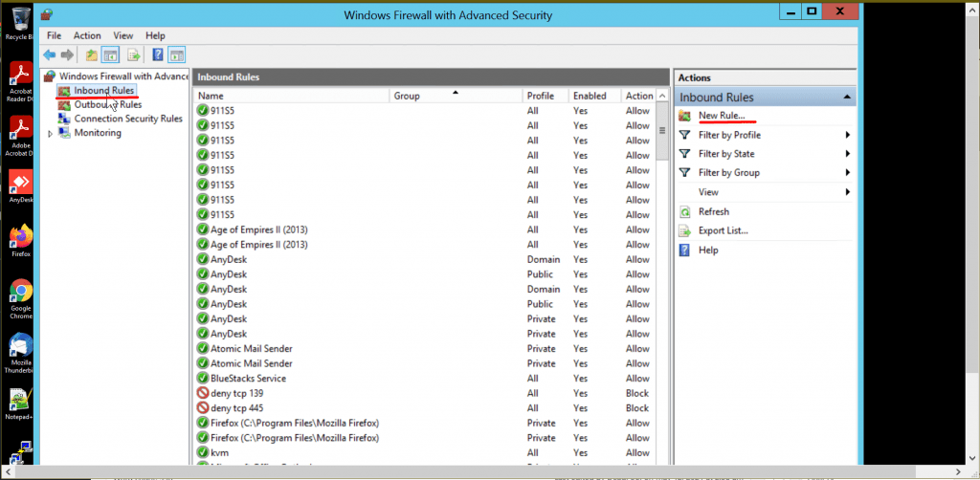Click the Back arrow in the toolbar
The image size is (980, 480).
pos(49,55)
